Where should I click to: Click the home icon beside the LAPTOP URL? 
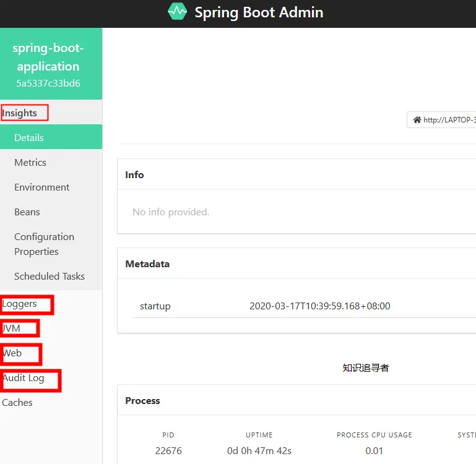click(417, 120)
